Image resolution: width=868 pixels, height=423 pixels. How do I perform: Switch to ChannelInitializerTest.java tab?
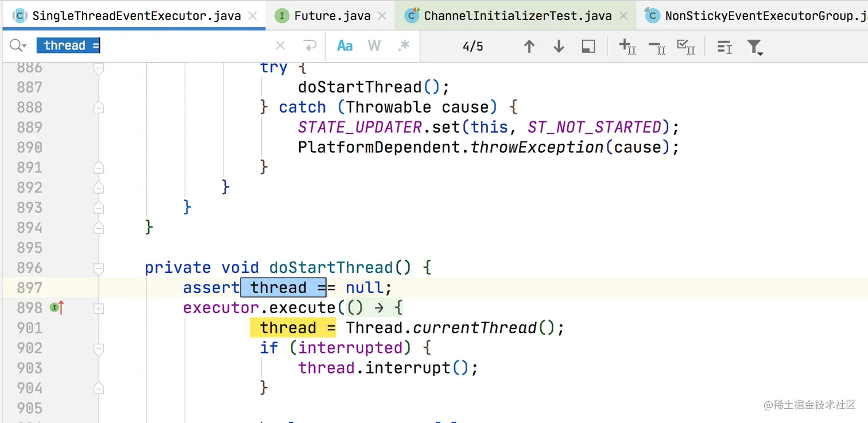point(518,16)
